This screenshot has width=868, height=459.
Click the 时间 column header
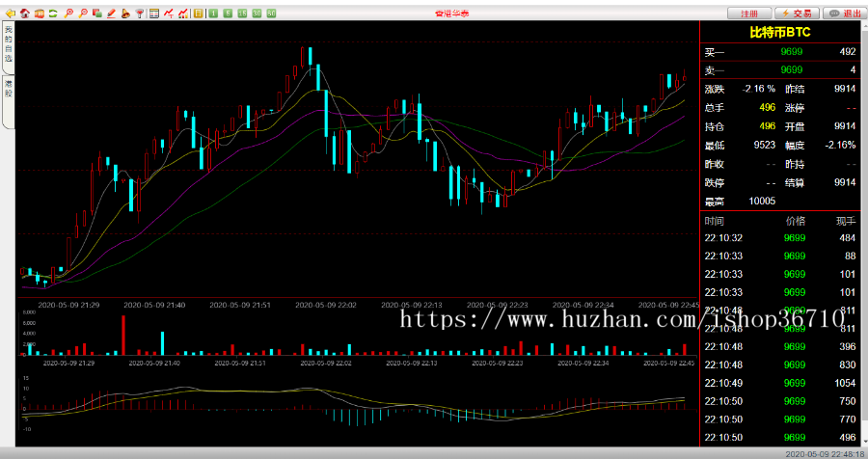click(714, 221)
